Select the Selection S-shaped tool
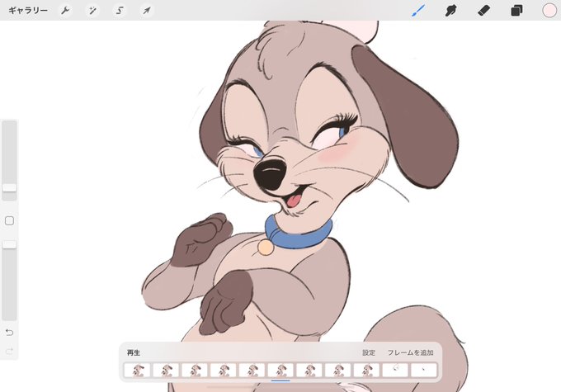The height and width of the screenshot is (392, 561). click(x=120, y=11)
